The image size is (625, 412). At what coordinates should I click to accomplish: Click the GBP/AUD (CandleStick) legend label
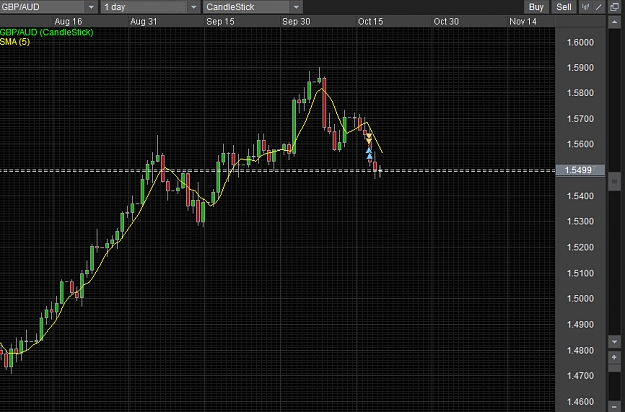point(47,32)
